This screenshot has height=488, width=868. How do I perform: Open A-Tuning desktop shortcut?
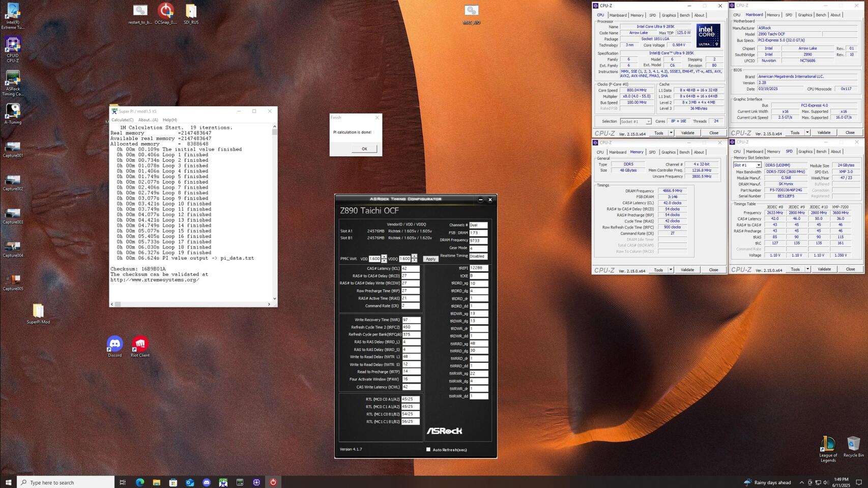pyautogui.click(x=13, y=114)
